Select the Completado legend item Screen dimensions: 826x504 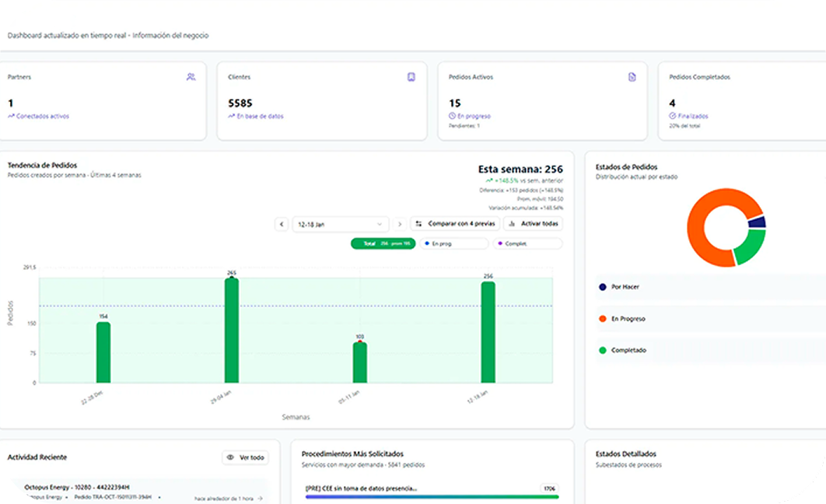point(628,350)
